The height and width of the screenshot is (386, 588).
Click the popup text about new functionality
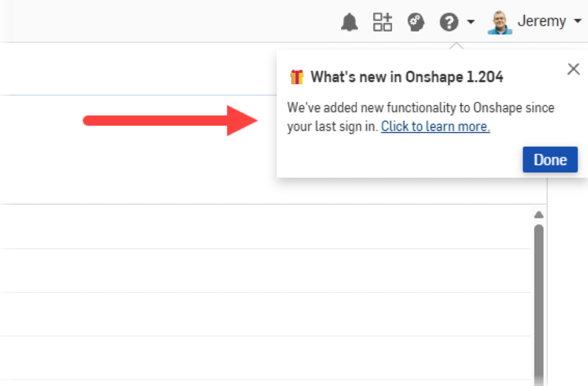click(x=420, y=108)
